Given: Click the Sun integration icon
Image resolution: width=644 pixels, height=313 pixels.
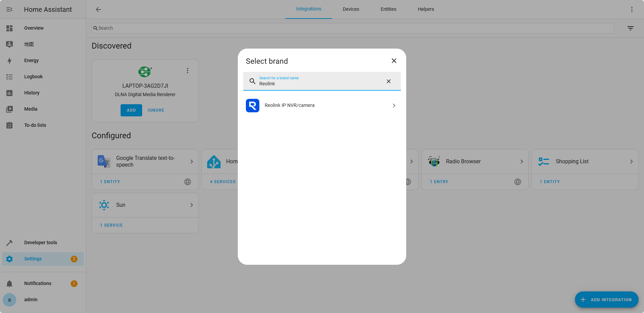Looking at the screenshot, I should coord(104,205).
